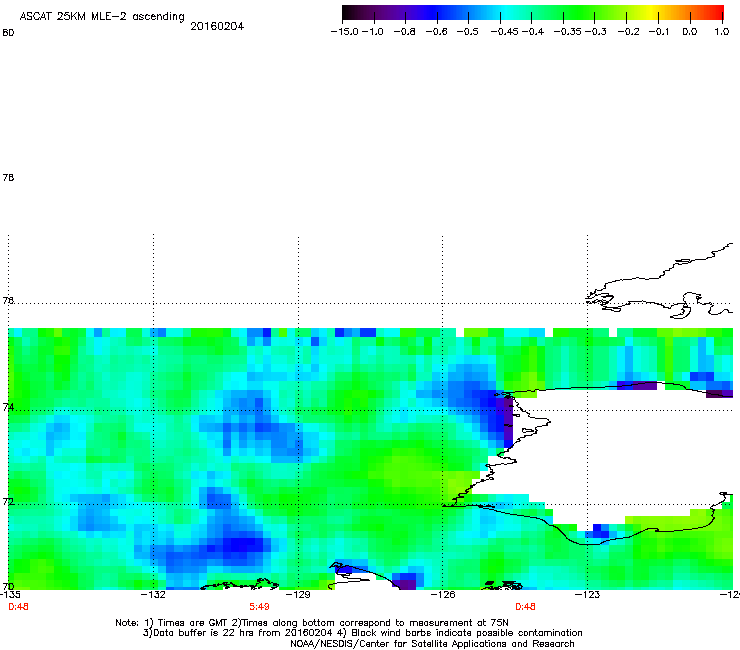Viewport: 740px width, 650px height.
Task: Click the NOAA/NESDIS credit line
Action: (x=432, y=644)
